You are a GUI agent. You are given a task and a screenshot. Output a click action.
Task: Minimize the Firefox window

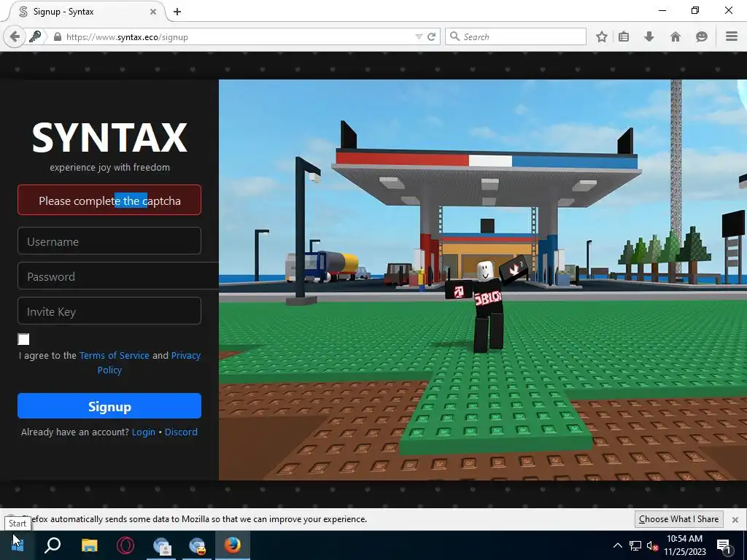pyautogui.click(x=662, y=10)
